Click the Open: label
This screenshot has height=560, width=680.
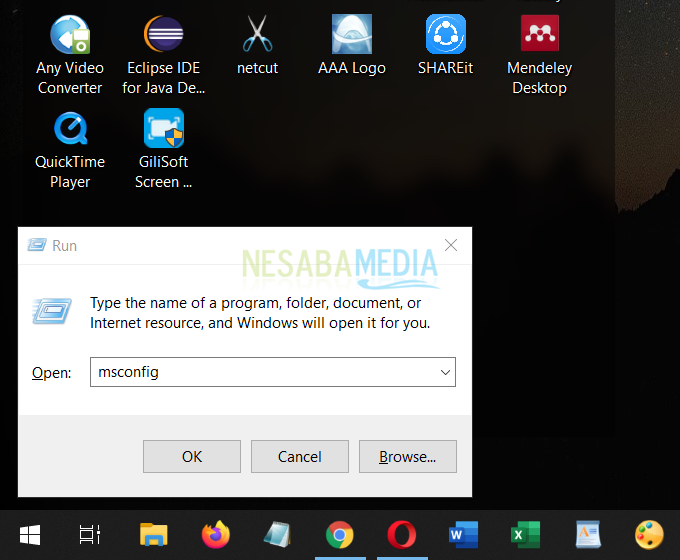(52, 373)
